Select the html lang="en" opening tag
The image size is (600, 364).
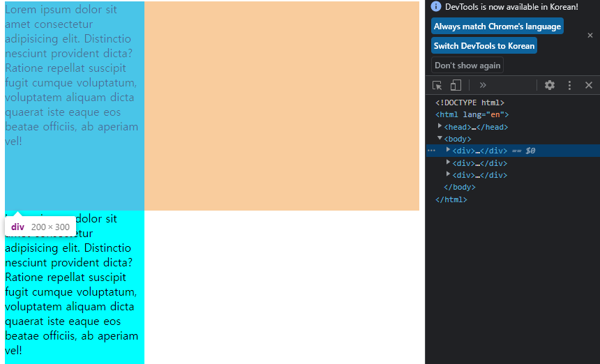pyautogui.click(x=472, y=114)
